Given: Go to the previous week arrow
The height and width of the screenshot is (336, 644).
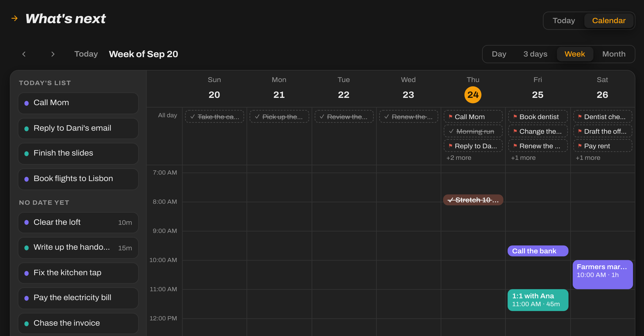Looking at the screenshot, I should 24,54.
